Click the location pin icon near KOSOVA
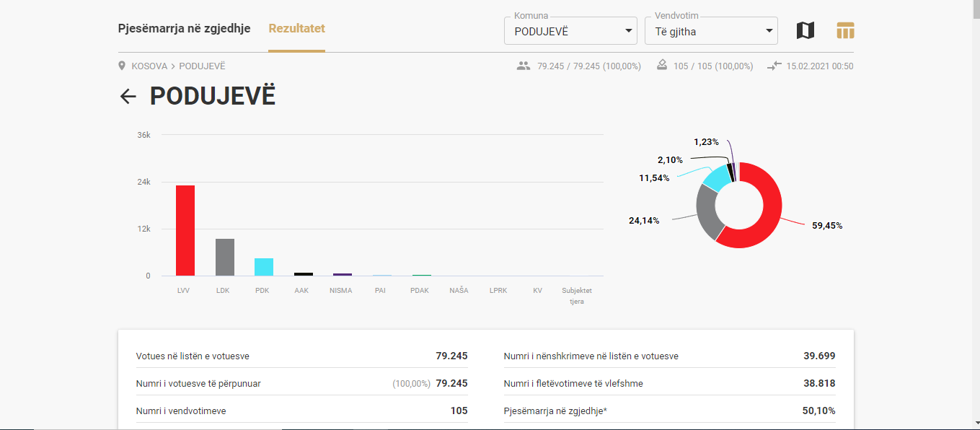Screen dimensions: 980x430 tap(123, 66)
